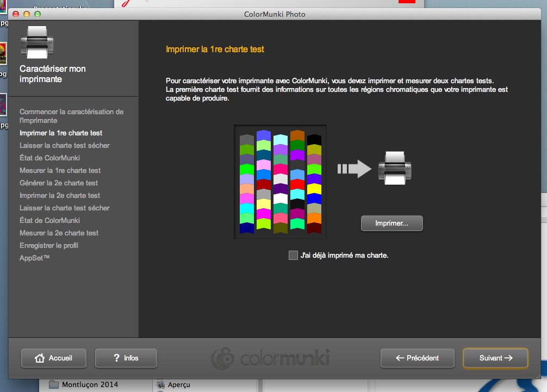Image resolution: width=547 pixels, height=392 pixels.
Task: Click the printer icon beside the grey arrow
Action: (x=395, y=168)
